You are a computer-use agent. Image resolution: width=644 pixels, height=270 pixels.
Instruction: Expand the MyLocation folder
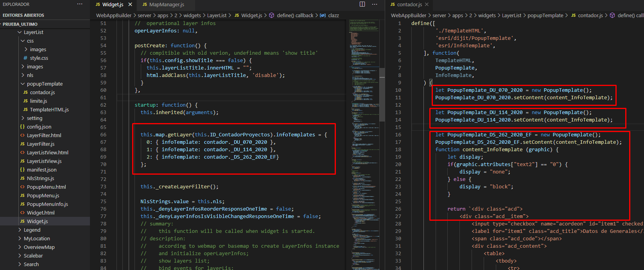tap(37, 239)
